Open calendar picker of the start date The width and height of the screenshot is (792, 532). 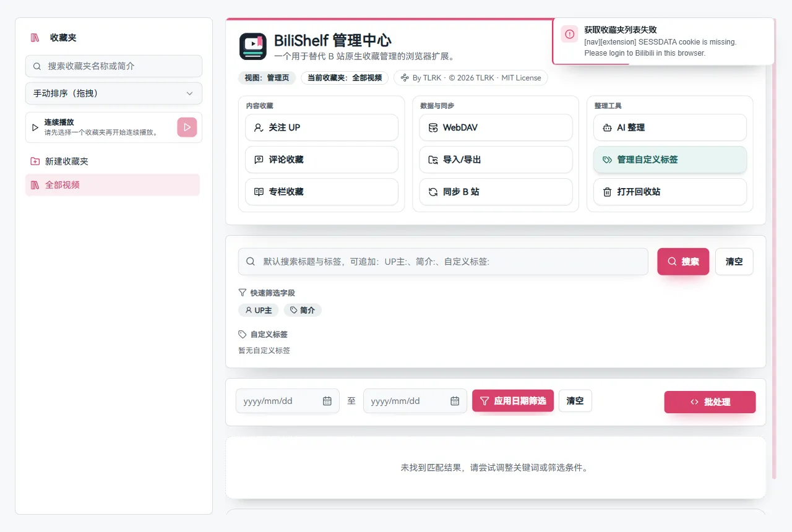(327, 401)
